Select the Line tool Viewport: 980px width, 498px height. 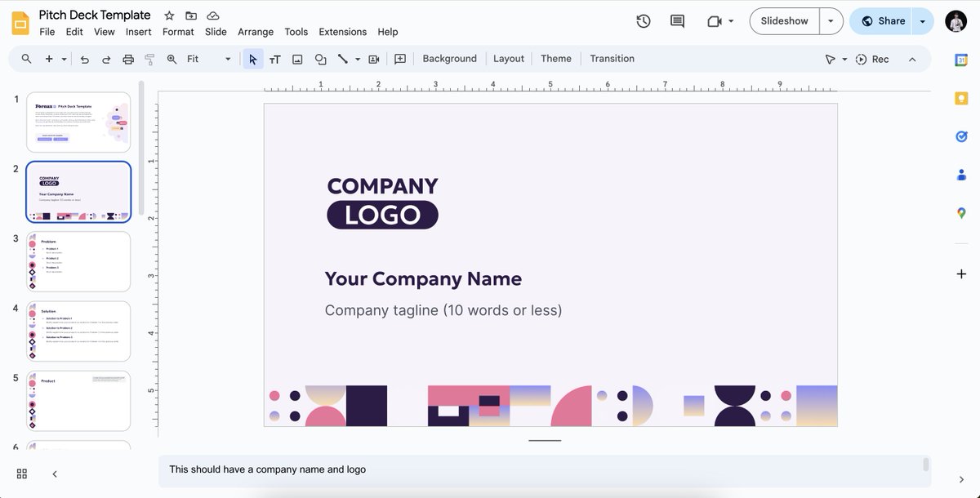pos(341,58)
